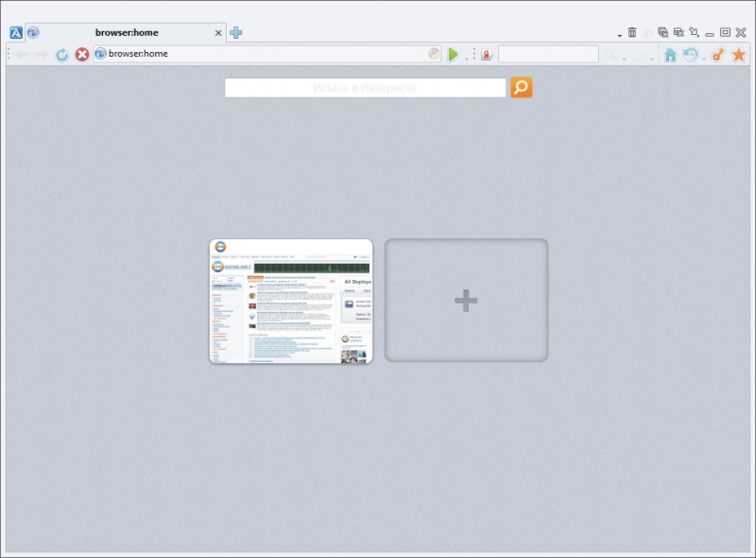Click the stacked windows icon marked with an X

(x=663, y=32)
